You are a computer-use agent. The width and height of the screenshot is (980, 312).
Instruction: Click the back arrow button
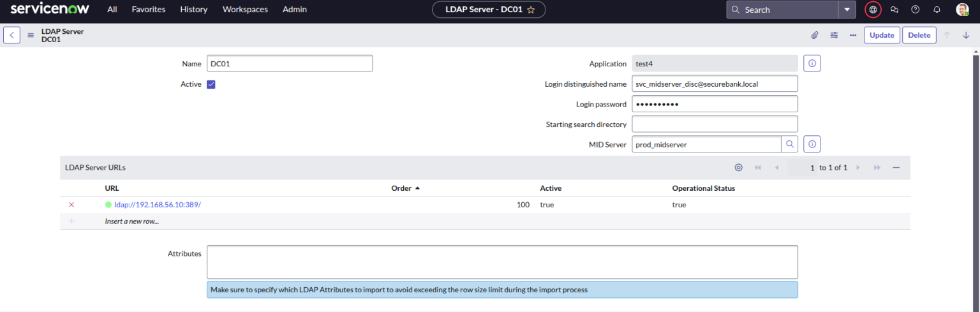coord(11,35)
